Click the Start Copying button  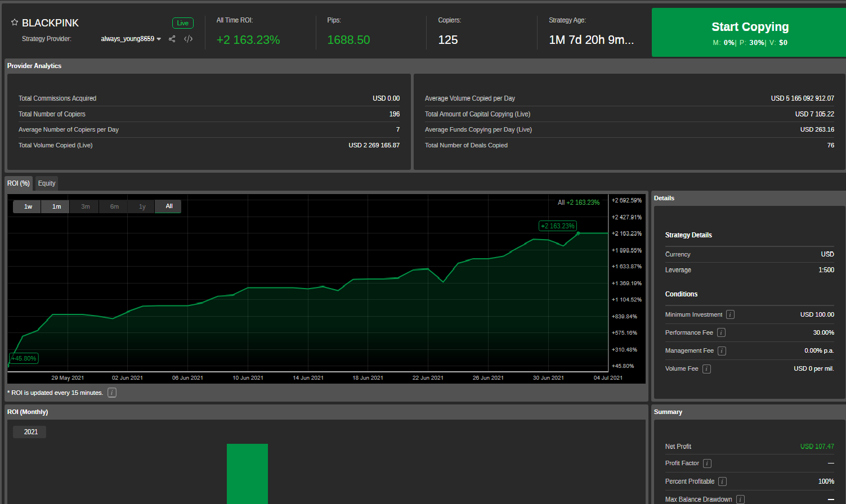click(749, 33)
